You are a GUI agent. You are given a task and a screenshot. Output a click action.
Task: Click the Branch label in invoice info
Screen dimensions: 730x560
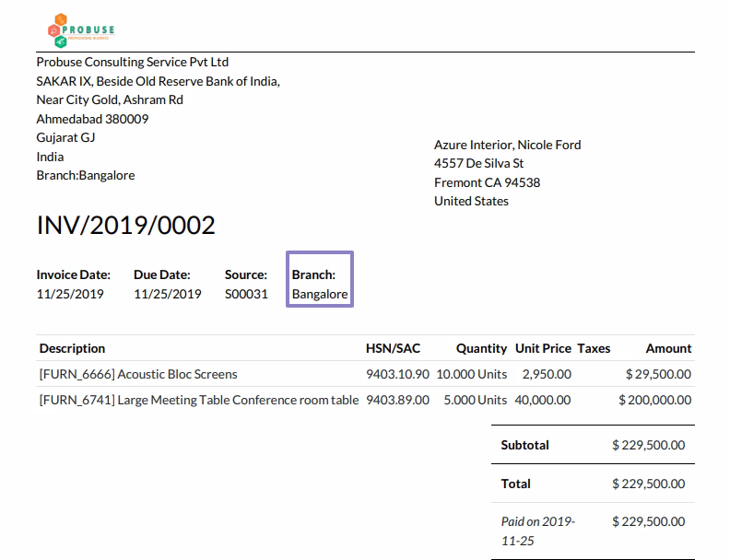click(313, 274)
